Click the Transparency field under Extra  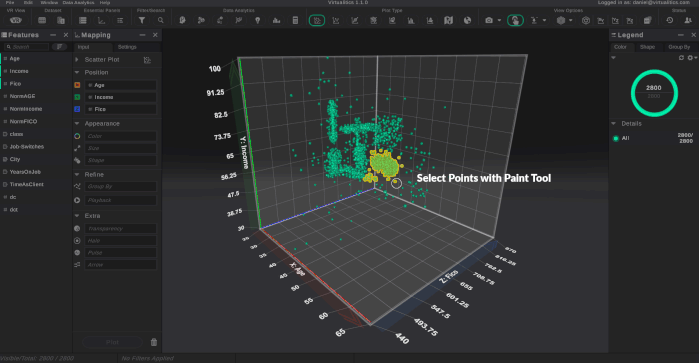120,228
